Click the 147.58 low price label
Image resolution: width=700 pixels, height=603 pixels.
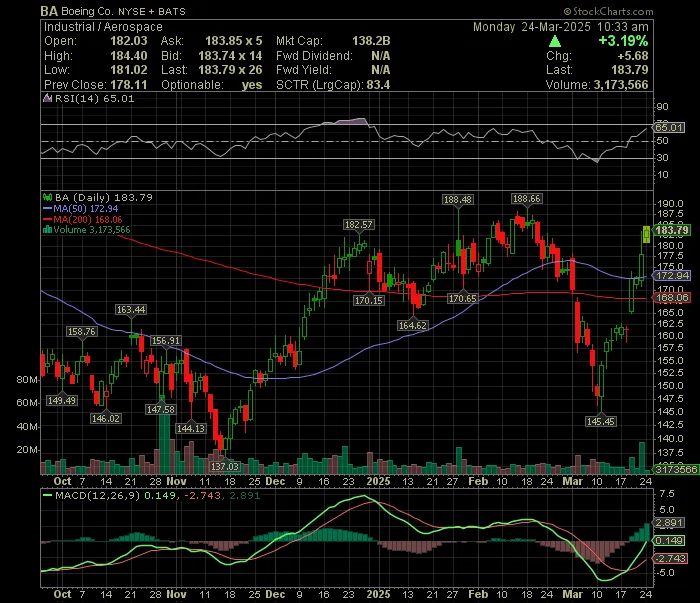coord(160,409)
